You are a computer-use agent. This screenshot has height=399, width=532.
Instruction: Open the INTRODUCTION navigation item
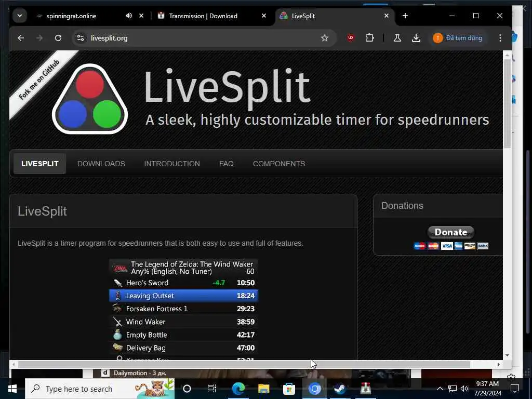(x=172, y=164)
